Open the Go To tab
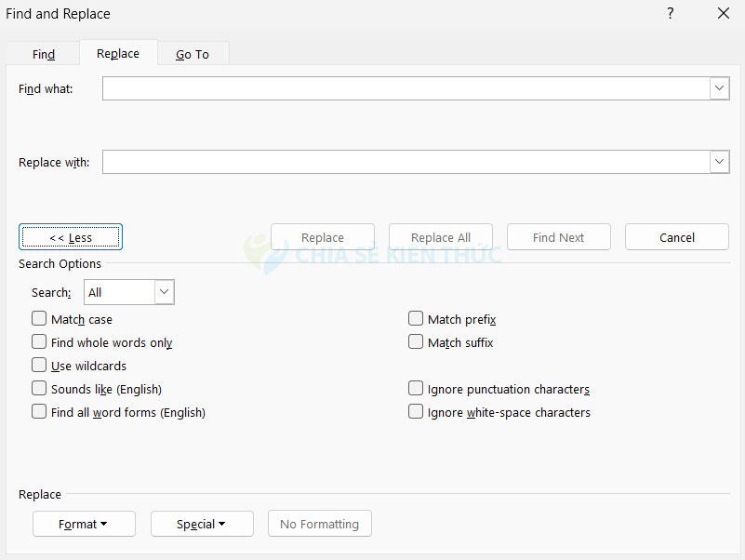745x560 pixels. (193, 54)
